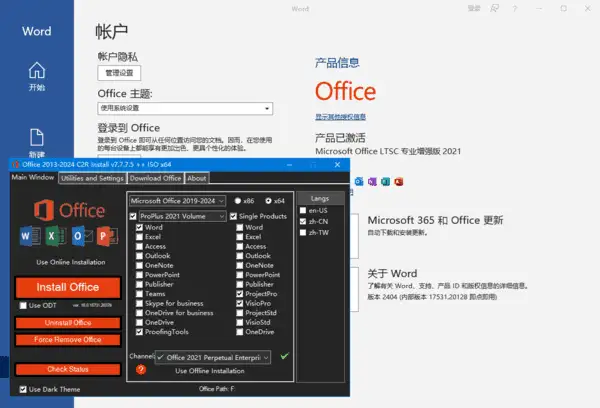This screenshot has height=408, width=600.
Task: Open the show other license info link
Action: [341, 117]
